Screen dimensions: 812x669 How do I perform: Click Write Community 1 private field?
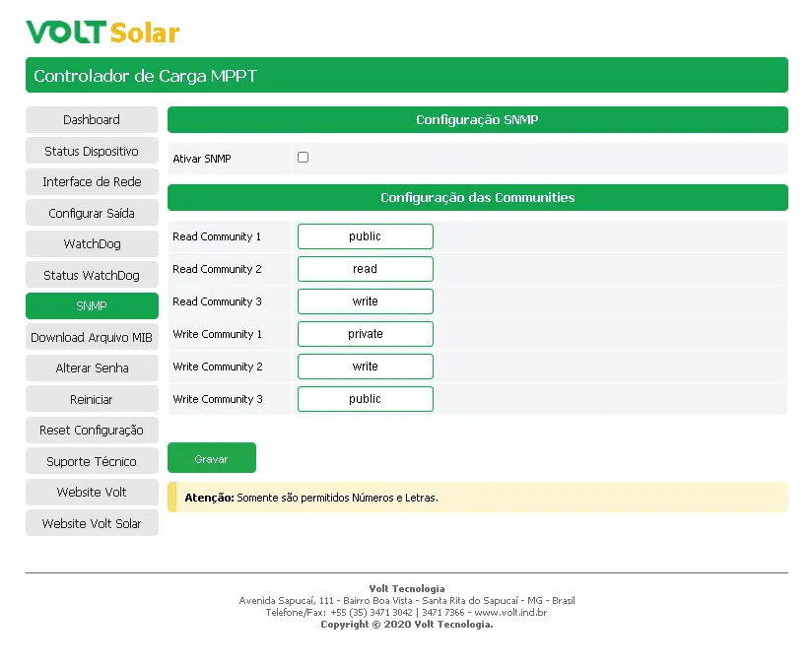365,334
